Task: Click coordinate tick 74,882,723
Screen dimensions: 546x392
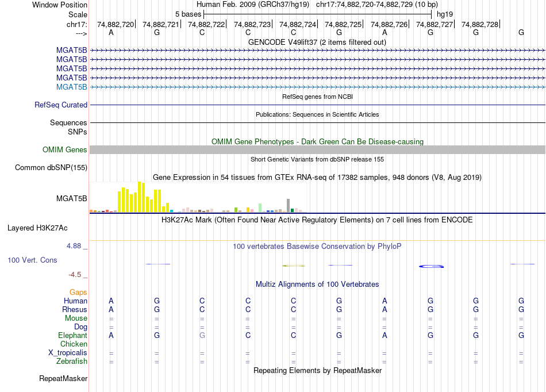Action: pyautogui.click(x=252, y=24)
